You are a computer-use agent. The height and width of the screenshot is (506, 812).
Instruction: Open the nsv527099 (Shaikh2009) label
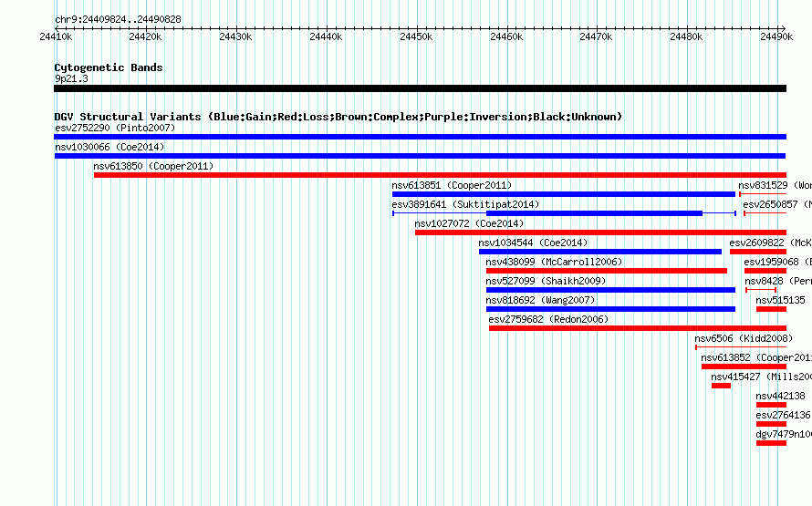pos(546,281)
